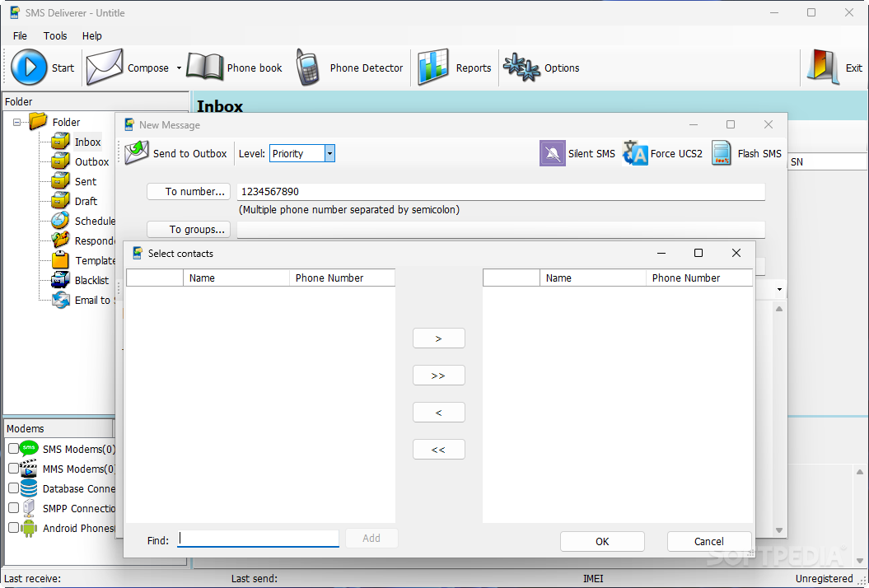Image resolution: width=869 pixels, height=588 pixels.
Task: Toggle Silent SMS bell icon
Action: (x=552, y=153)
